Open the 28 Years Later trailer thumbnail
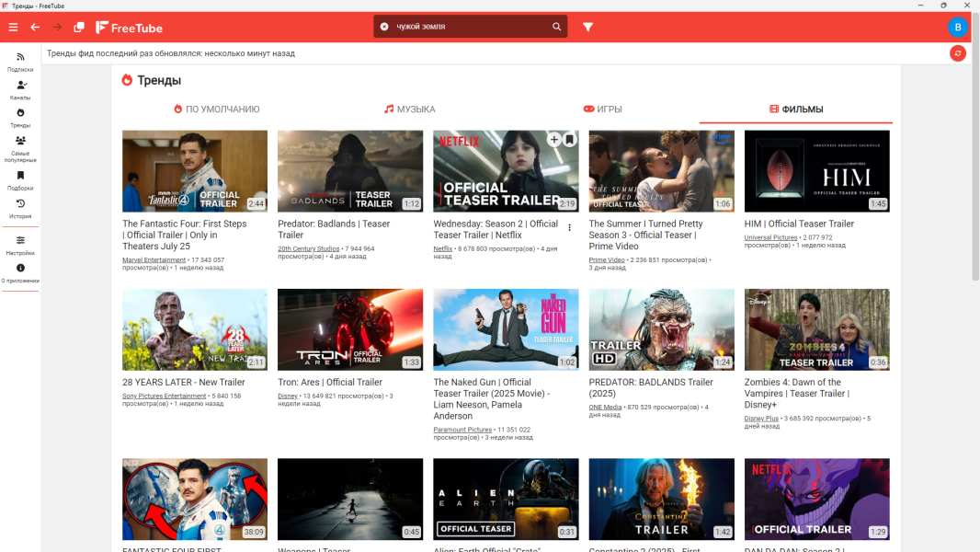980x552 pixels. pos(195,329)
